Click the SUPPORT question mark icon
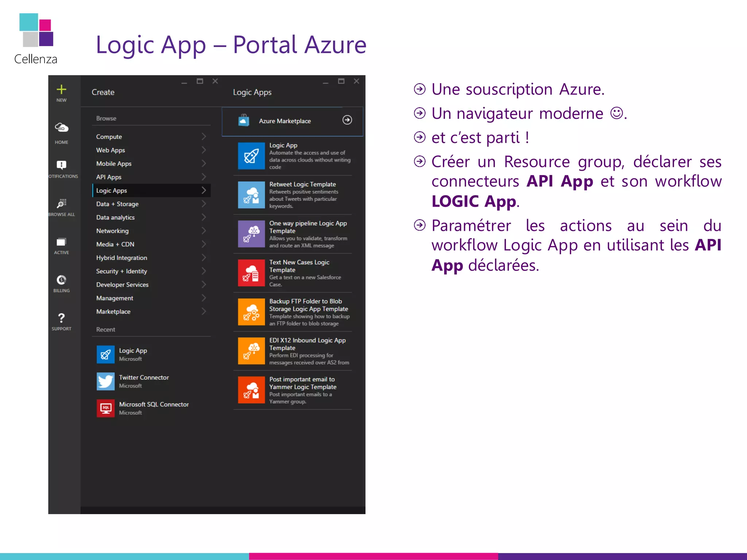747x560 pixels. pyautogui.click(x=61, y=318)
